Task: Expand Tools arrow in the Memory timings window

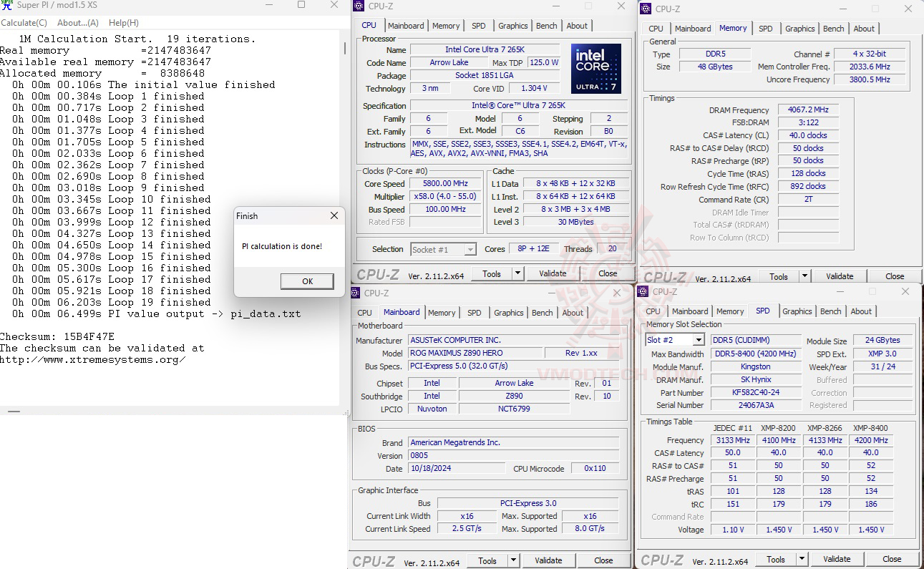Action: coord(805,276)
